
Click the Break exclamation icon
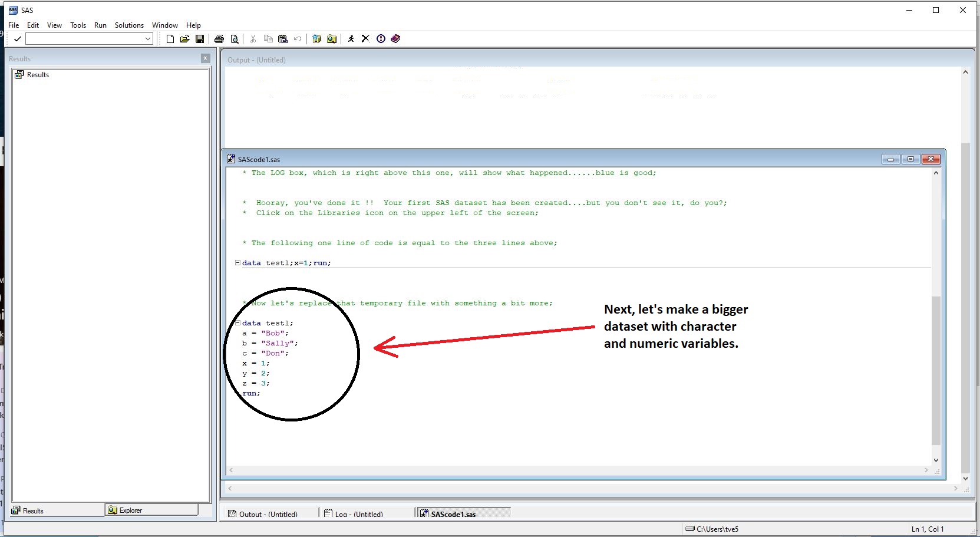[x=381, y=39]
